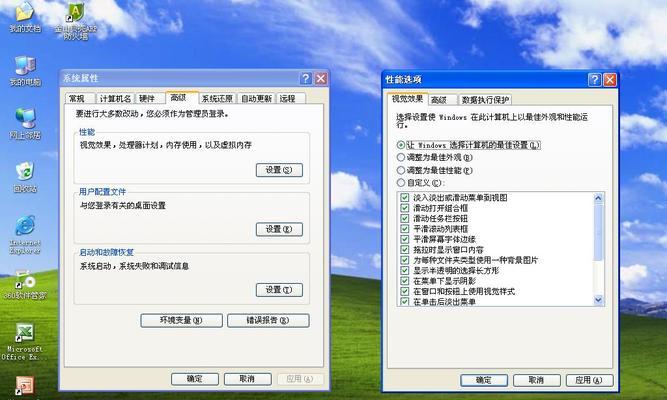Open the 我的文档 desktop icon
Screen dimensions: 667x400
25,17
